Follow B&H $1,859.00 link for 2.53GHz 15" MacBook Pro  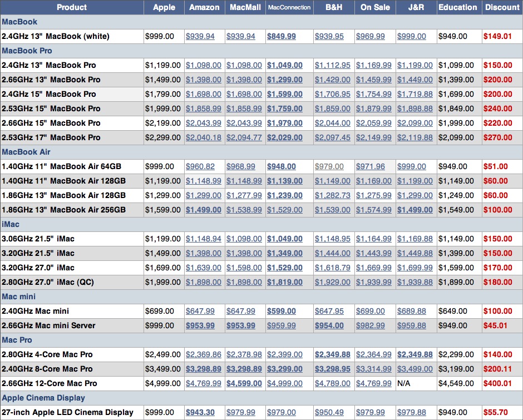point(333,108)
